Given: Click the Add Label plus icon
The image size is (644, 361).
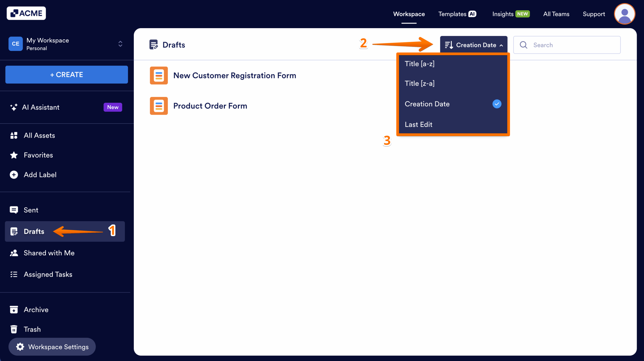Looking at the screenshot, I should [14, 175].
